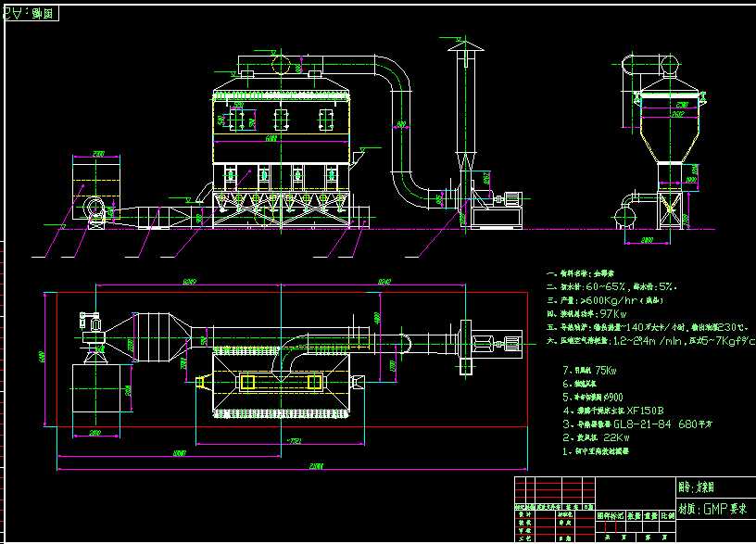Select the '比例' cell in the title block
This screenshot has height=544, width=756.
[x=670, y=515]
